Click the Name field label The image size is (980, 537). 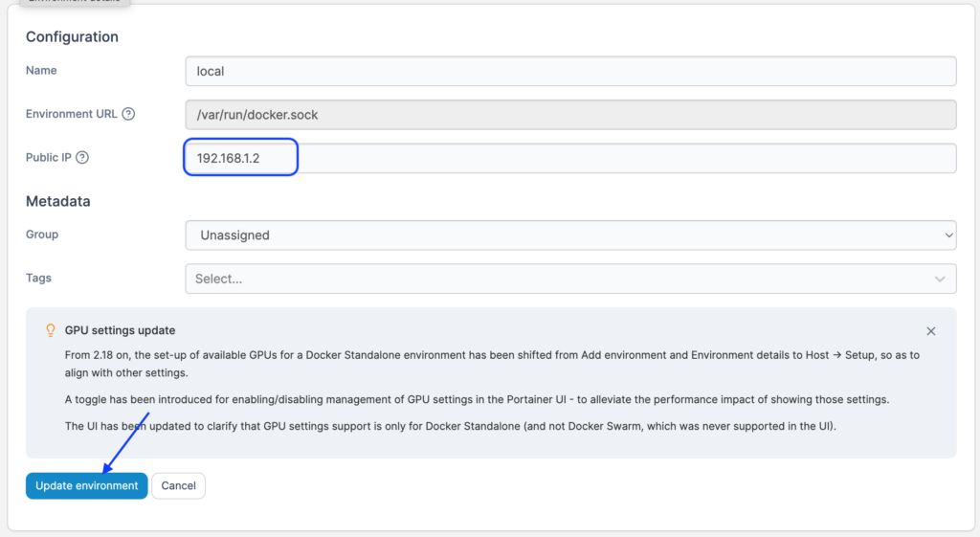(41, 71)
